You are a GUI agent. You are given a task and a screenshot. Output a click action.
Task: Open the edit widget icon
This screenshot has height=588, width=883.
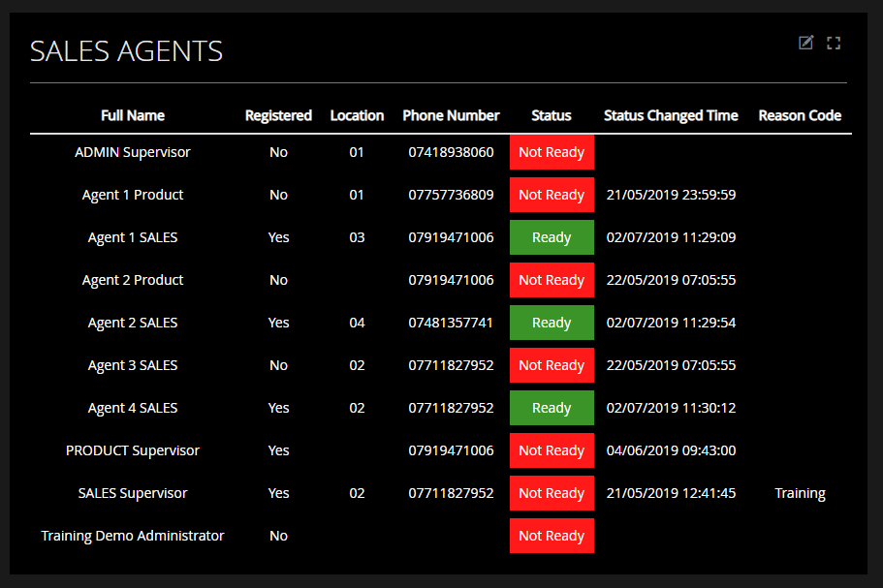805,43
